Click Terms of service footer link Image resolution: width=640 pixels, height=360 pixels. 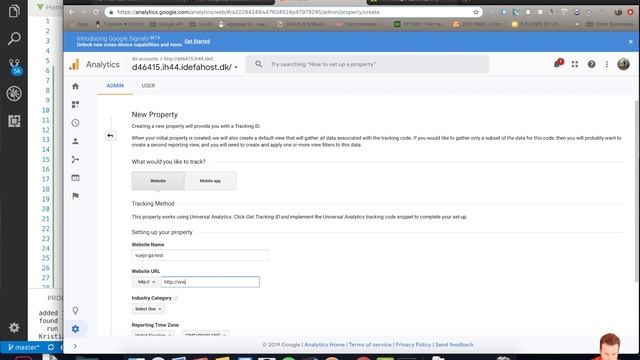click(370, 345)
